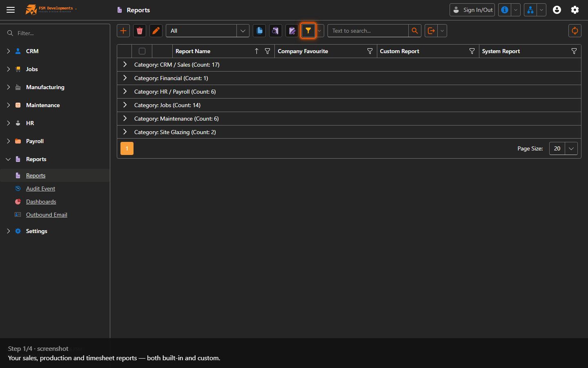Open the Dashboards link
The width and height of the screenshot is (588, 368).
click(41, 202)
